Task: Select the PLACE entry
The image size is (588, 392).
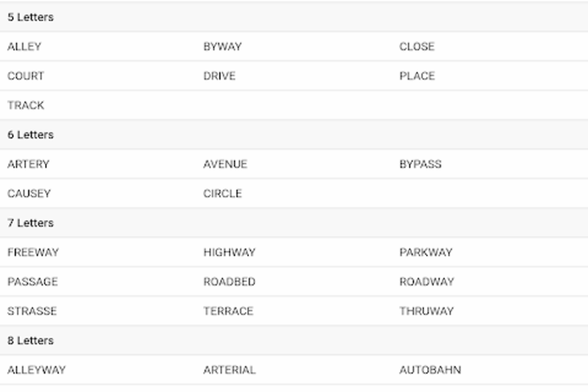Action: 417,76
